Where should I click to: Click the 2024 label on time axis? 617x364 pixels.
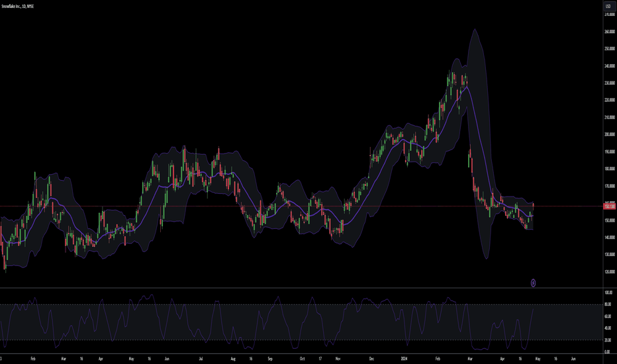click(404, 359)
